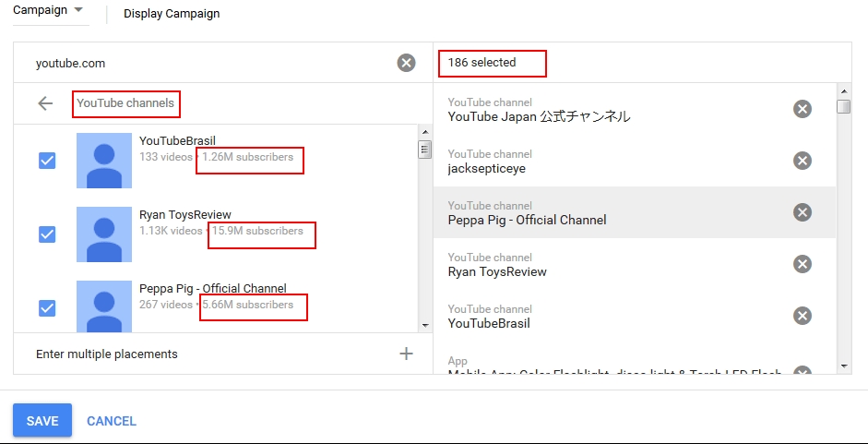
Task: Remove Ryan ToysReview from the selected list
Action: click(x=803, y=264)
